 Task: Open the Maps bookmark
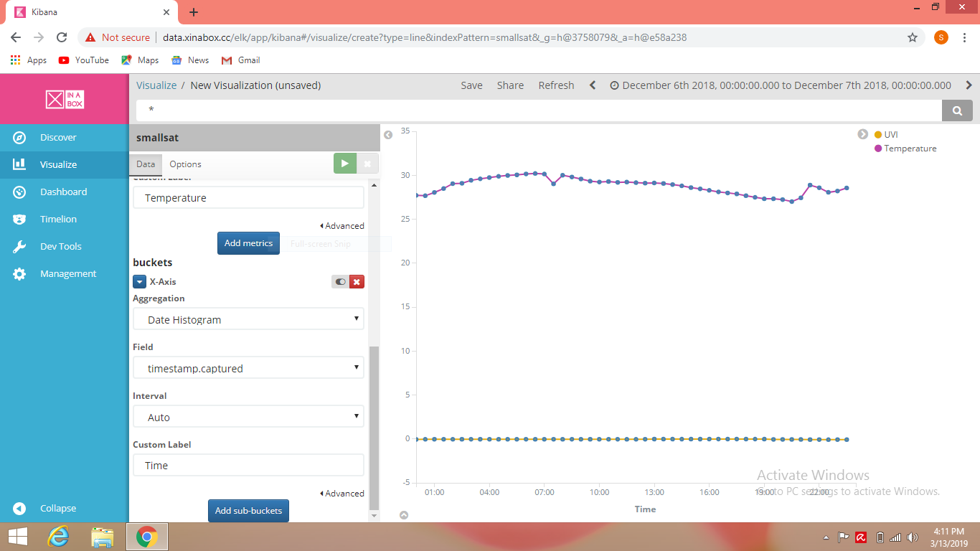pos(140,60)
